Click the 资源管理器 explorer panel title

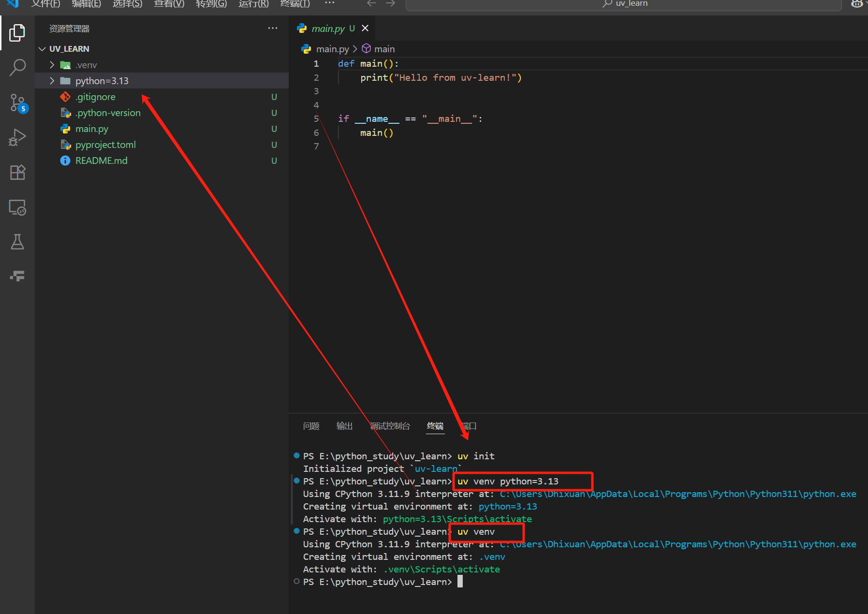pyautogui.click(x=69, y=29)
